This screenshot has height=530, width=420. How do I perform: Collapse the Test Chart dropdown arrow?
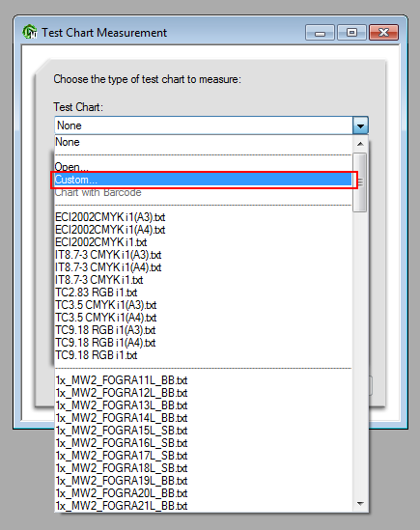click(x=360, y=126)
